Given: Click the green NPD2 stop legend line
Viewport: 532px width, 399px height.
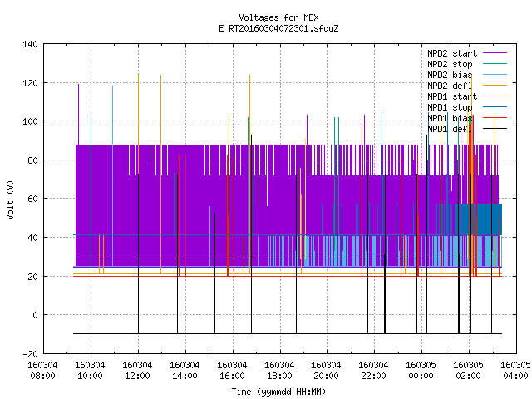Looking at the screenshot, I should pyautogui.click(x=495, y=64).
